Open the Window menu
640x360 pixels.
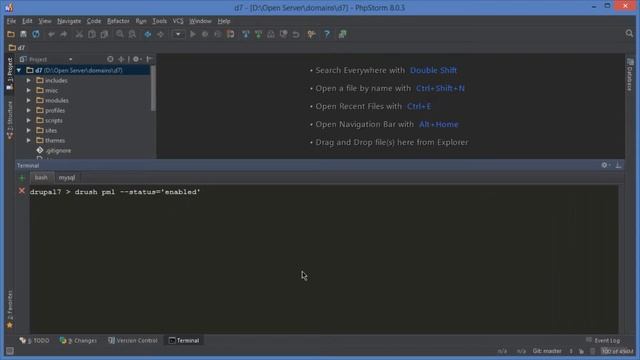tap(200, 21)
